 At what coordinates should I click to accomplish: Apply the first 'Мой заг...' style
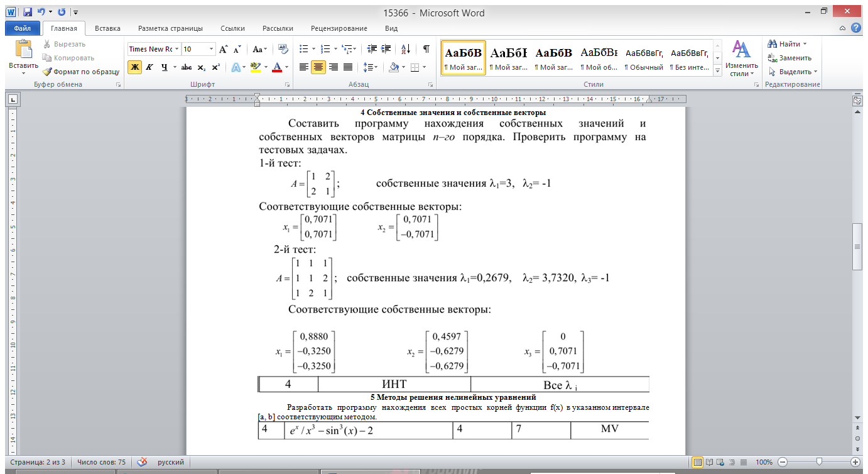464,58
